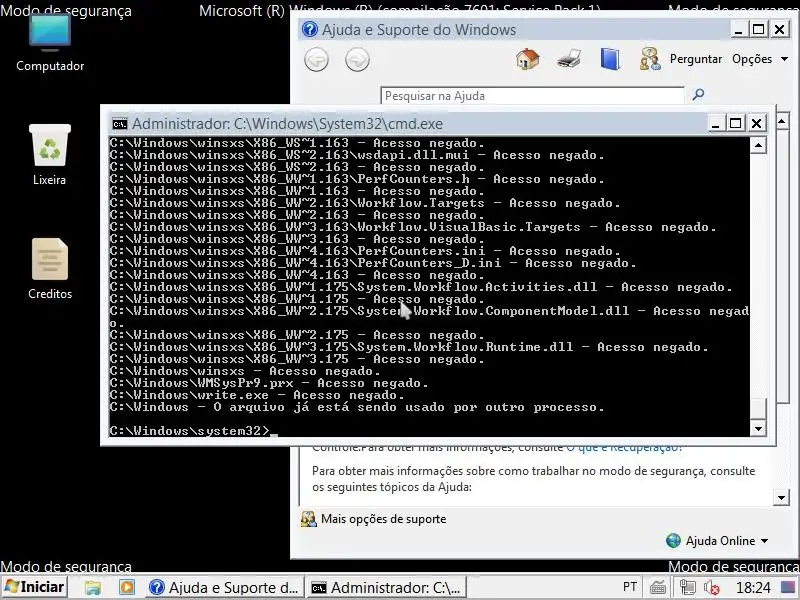Switch to Ajuda e Suporte taskbar button
Screen dimensions: 800x600
pyautogui.click(x=225, y=587)
